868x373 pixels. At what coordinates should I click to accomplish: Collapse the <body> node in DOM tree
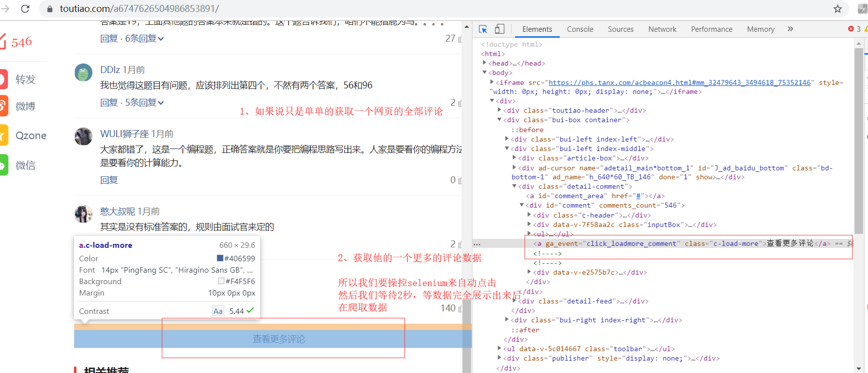pos(484,73)
